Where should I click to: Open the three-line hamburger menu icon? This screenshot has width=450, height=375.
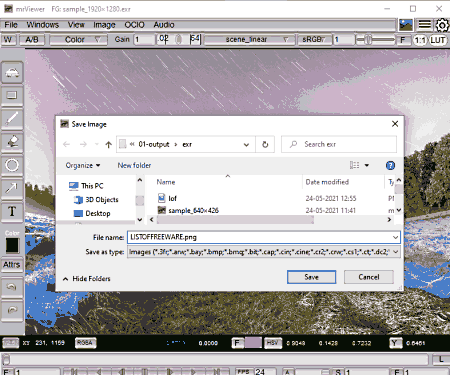424,25
